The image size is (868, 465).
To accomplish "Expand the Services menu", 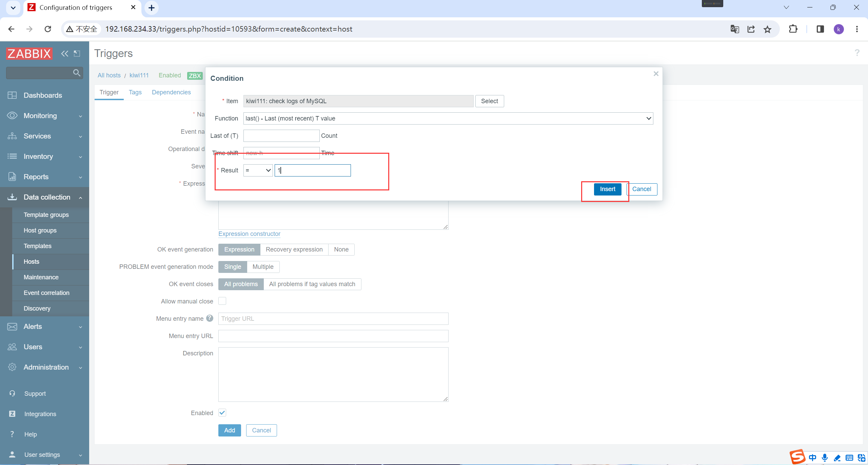I will tap(44, 136).
